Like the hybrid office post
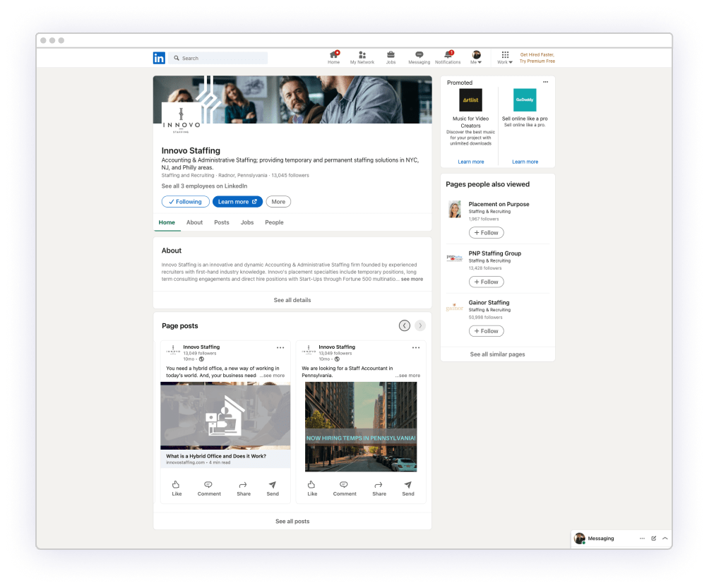 click(177, 488)
